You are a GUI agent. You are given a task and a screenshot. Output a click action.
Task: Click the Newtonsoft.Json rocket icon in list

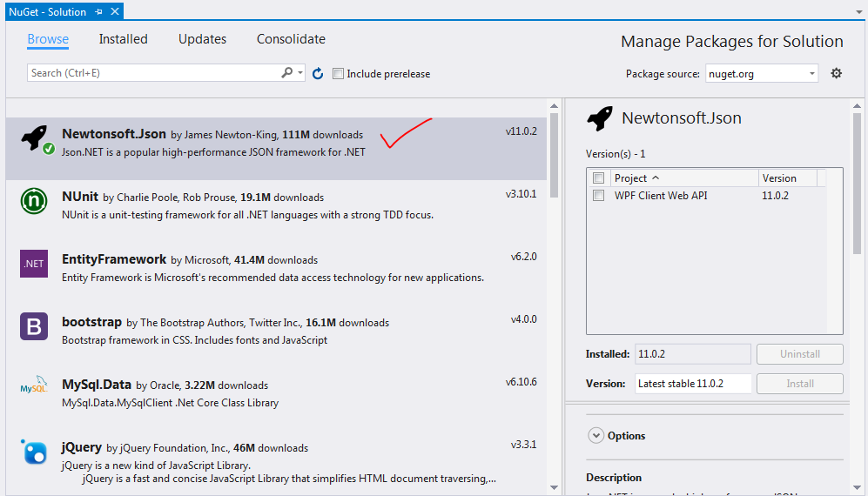[34, 137]
